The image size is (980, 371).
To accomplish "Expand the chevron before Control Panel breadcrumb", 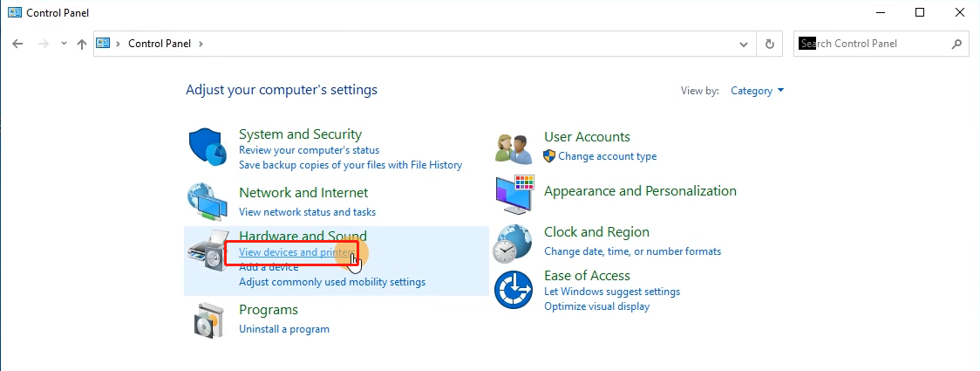I will point(118,44).
